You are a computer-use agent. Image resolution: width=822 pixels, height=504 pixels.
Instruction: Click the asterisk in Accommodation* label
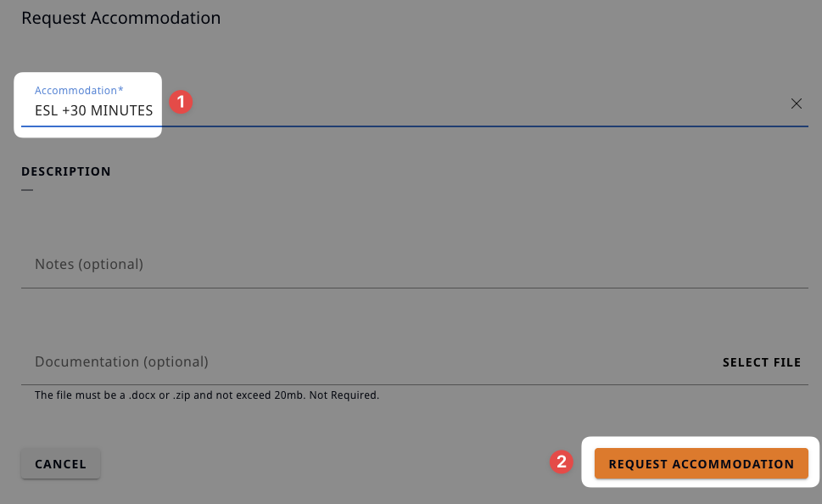[x=120, y=89]
